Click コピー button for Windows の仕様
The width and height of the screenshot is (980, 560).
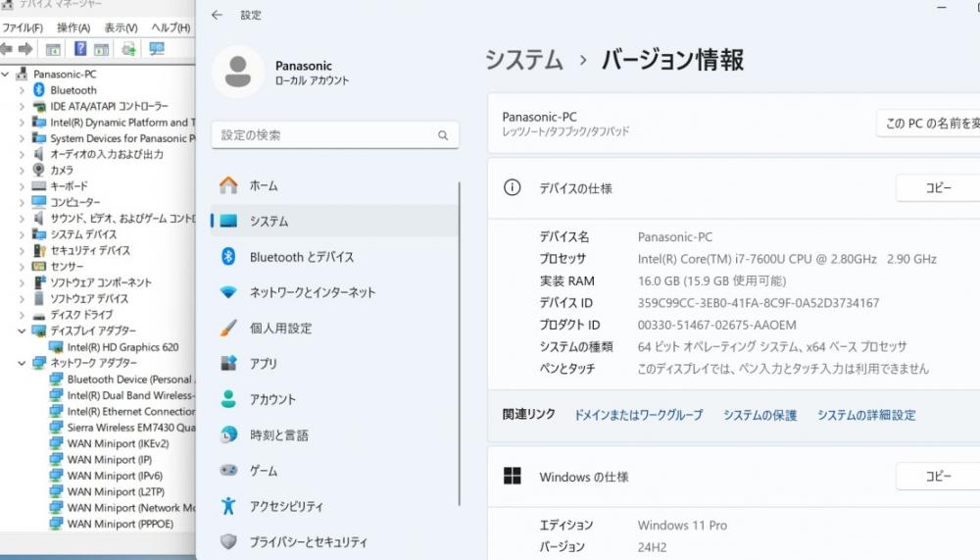(x=938, y=477)
